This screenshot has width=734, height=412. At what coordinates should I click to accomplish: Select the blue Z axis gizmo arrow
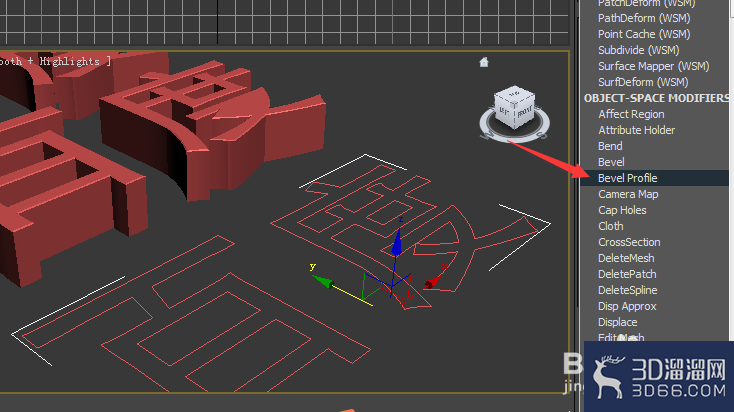tap(396, 241)
